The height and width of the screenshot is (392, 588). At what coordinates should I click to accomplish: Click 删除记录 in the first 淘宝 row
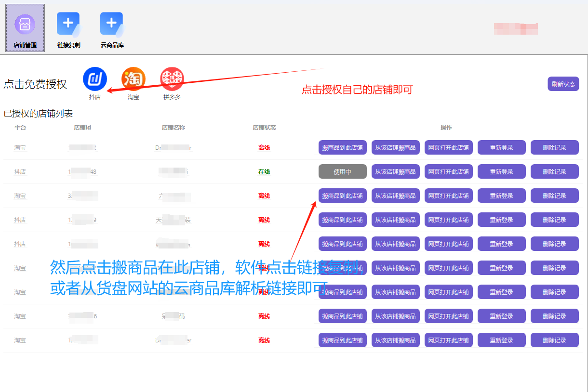[555, 147]
